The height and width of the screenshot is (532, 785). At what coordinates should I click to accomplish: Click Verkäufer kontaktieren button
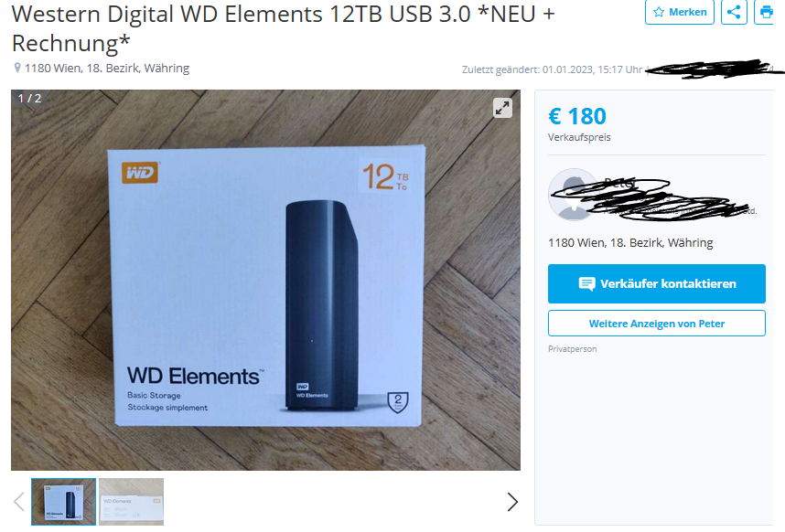coord(656,283)
